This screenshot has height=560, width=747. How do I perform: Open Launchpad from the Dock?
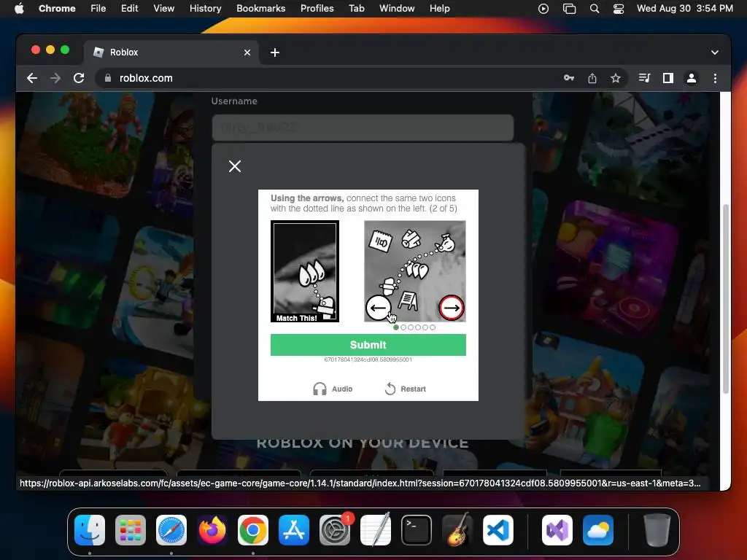pyautogui.click(x=131, y=530)
